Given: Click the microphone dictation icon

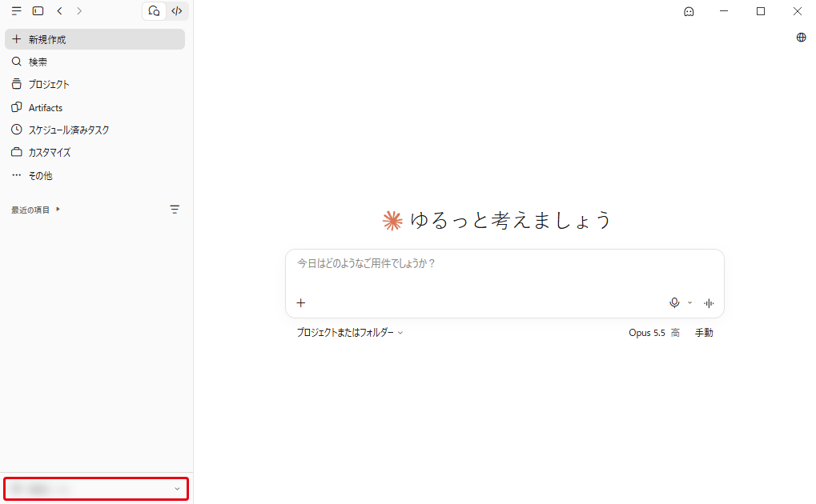Looking at the screenshot, I should tap(674, 302).
